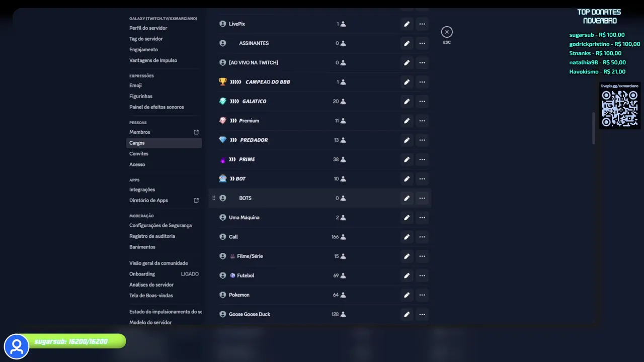
Task: Open more options for LivePix
Action: point(422,24)
